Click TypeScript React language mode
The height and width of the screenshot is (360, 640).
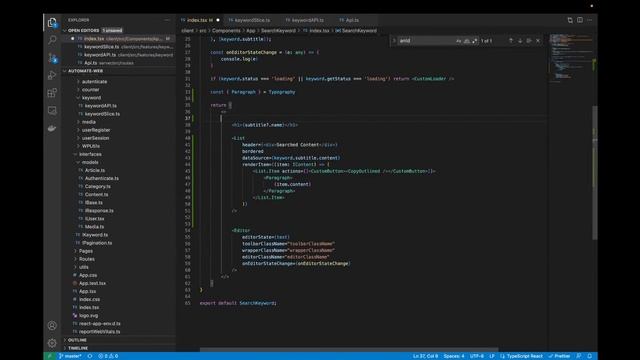tap(524, 356)
